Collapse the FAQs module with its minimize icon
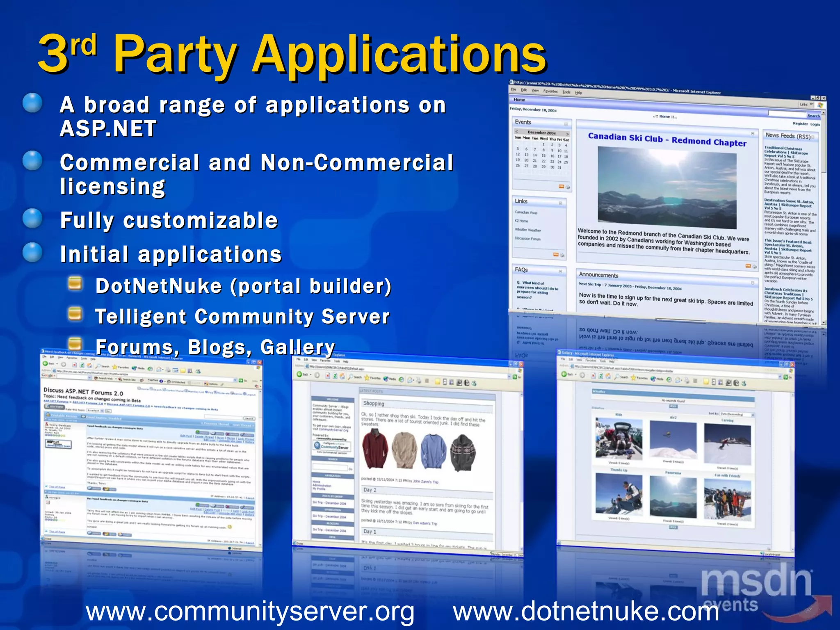Viewport: 840px width, 630px height. click(x=560, y=272)
